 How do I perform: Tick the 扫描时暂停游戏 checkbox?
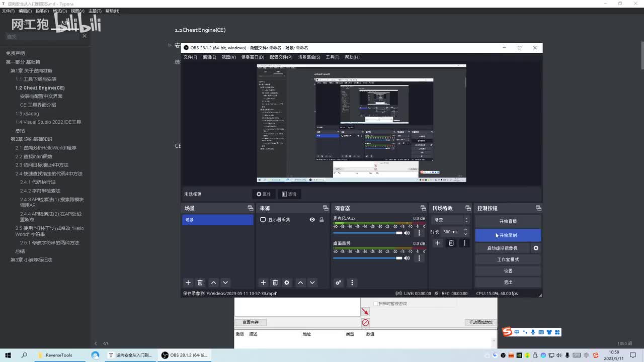375,304
